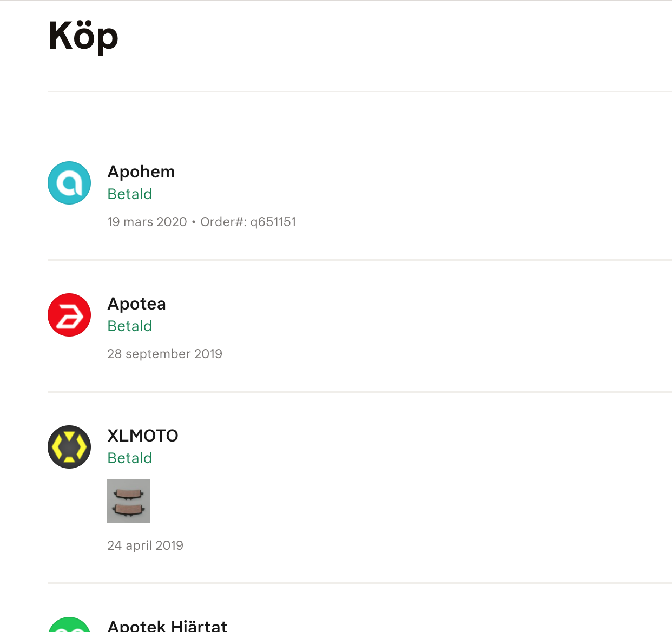
Task: Click the 28 september 2019 date
Action: click(165, 354)
